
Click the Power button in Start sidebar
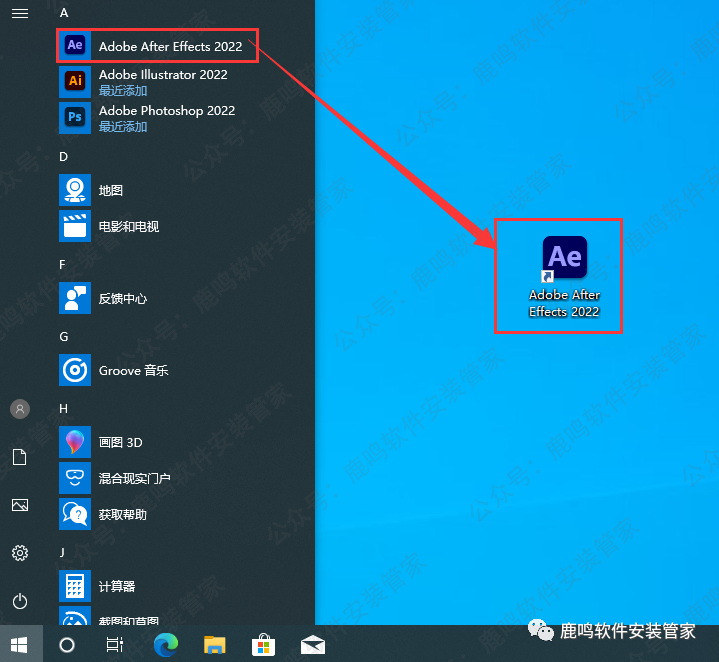tap(20, 601)
